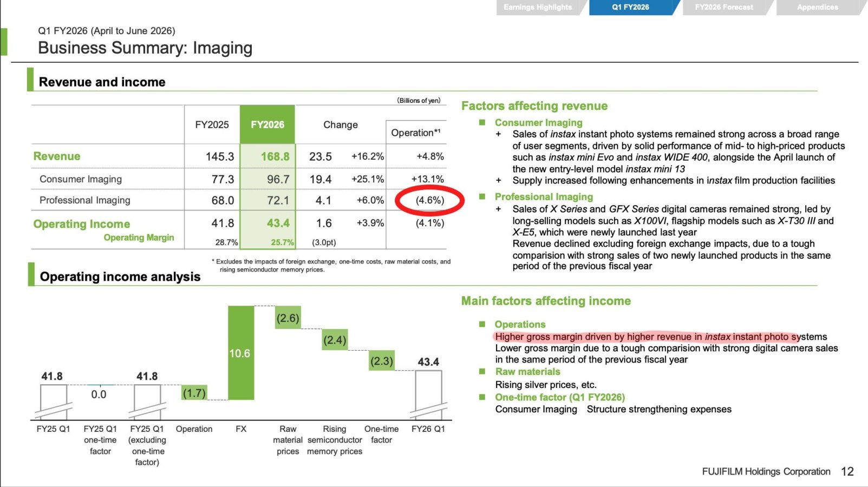Click the Operating Income row label
Screen dimensions: 868x487
[82, 224]
